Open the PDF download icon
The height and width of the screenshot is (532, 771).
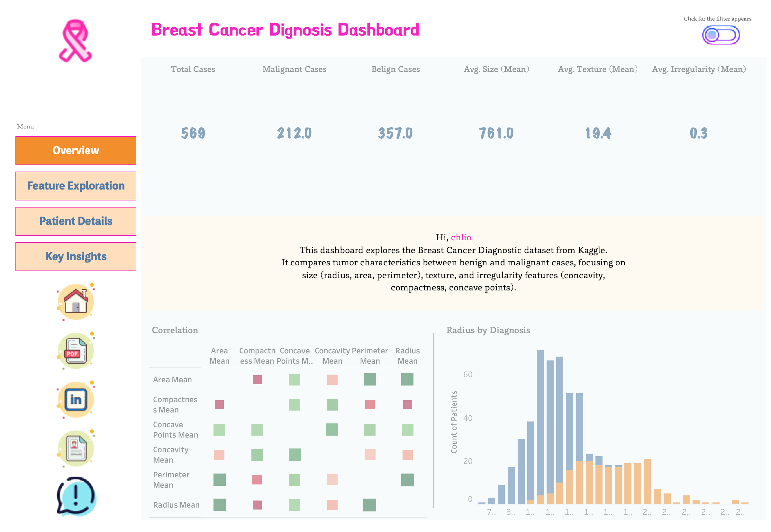76,350
